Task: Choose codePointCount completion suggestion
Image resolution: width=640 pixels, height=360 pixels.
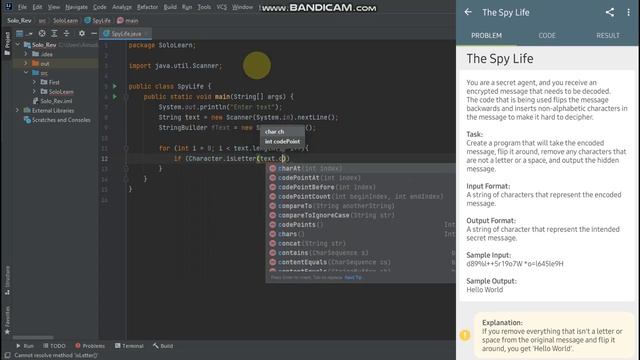Action: pyautogui.click(x=360, y=196)
